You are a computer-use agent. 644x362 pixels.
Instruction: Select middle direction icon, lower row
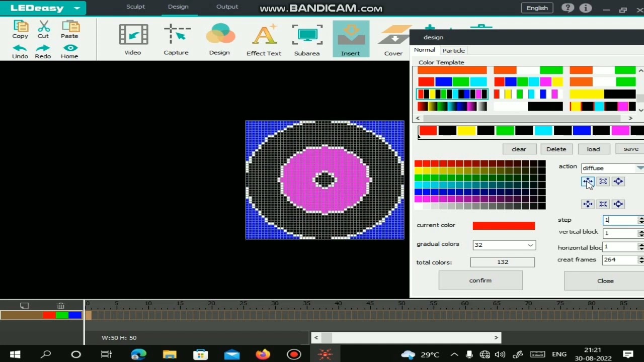click(603, 204)
